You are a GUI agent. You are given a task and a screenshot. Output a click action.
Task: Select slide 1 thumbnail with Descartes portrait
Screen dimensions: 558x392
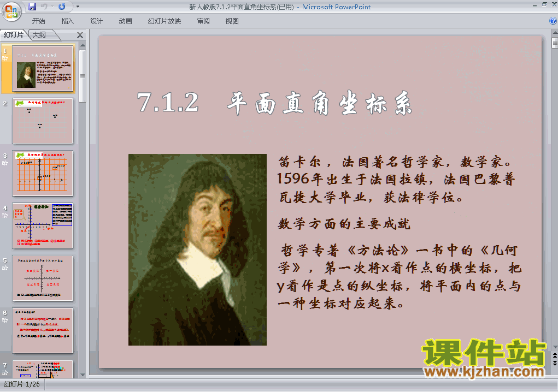43,69
